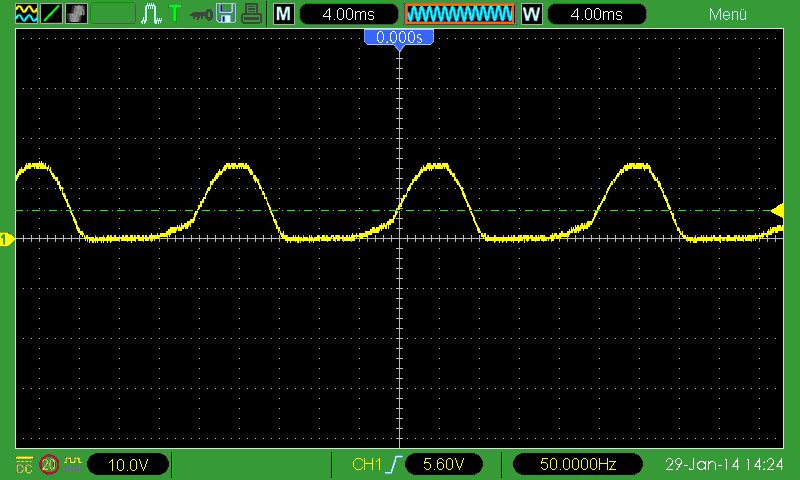Click the green diagonal line vector icon
This screenshot has height=480, width=800.
pos(52,14)
